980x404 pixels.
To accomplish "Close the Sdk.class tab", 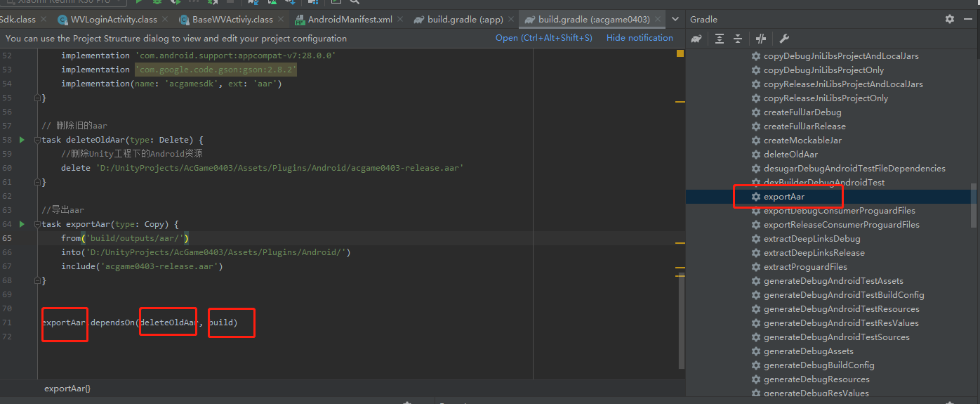I will (x=43, y=20).
